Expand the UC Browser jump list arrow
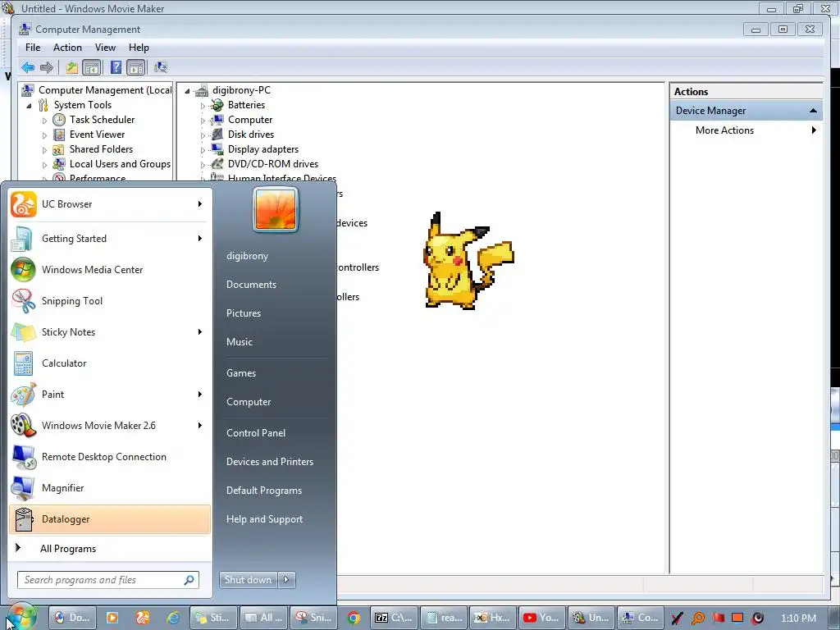Viewport: 840px width, 630px height. pyautogui.click(x=200, y=204)
